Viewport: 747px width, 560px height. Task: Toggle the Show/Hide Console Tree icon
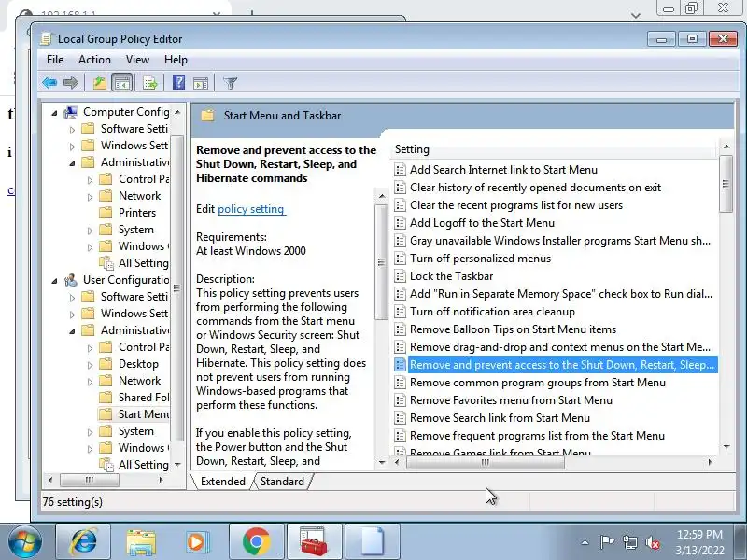tap(121, 83)
